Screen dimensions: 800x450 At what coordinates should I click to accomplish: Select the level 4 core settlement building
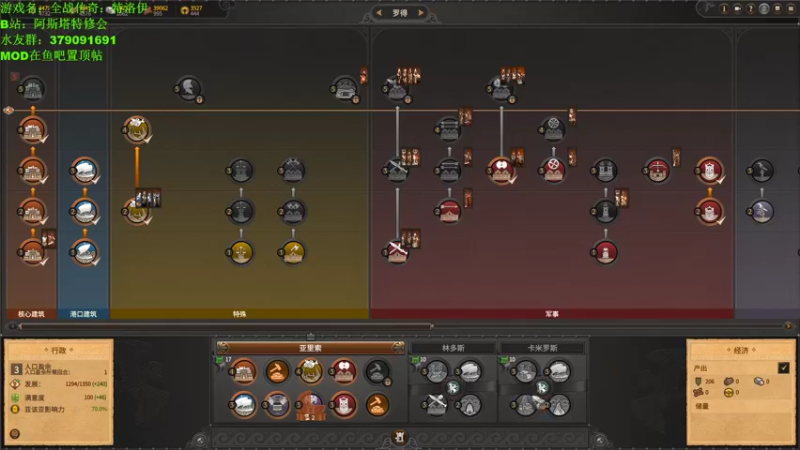pyautogui.click(x=33, y=130)
